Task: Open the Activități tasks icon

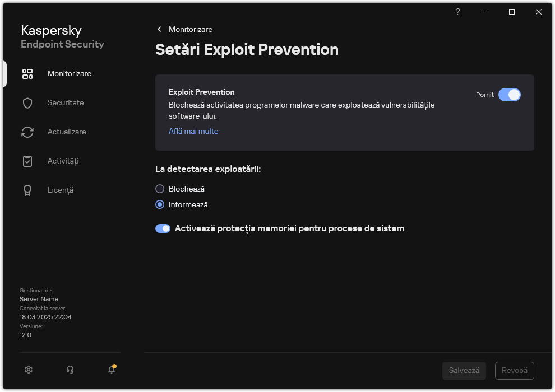Action: (27, 161)
